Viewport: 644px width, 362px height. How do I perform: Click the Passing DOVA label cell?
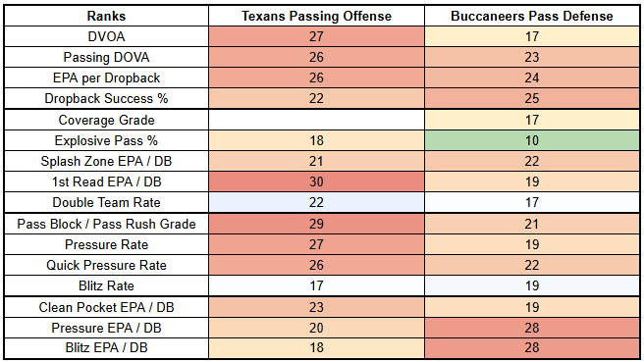click(x=106, y=57)
